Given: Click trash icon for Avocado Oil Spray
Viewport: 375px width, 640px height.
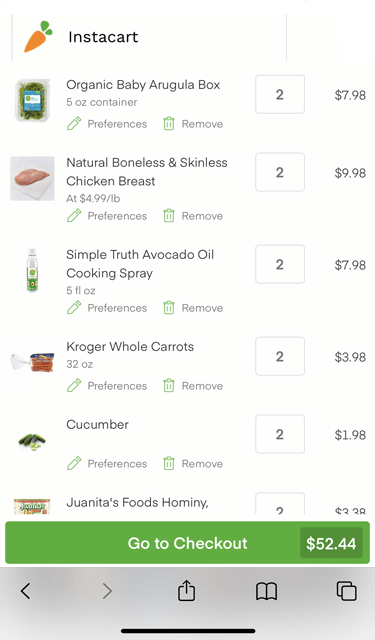Looking at the screenshot, I should [x=169, y=308].
